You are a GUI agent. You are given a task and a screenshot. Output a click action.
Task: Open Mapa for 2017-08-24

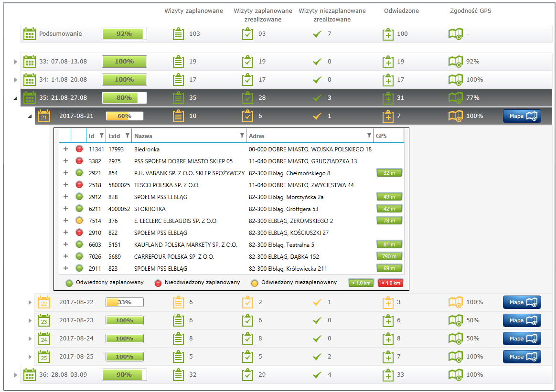click(x=522, y=339)
